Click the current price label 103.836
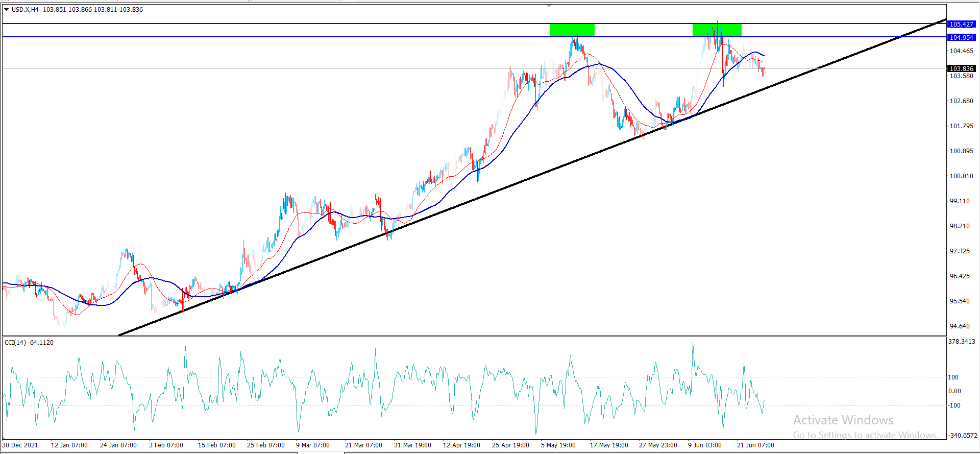980x454 pixels. (x=961, y=68)
